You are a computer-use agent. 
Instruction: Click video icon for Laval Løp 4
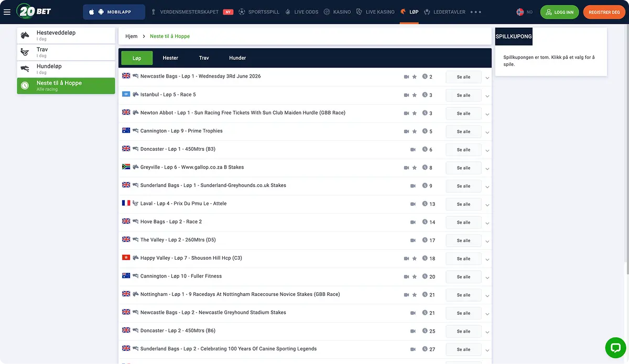413,204
